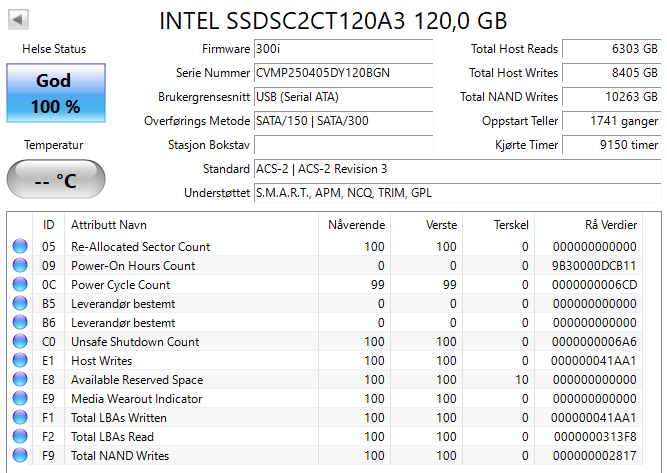Click the status orb for Re-Allocated Sector Count

coord(20,246)
